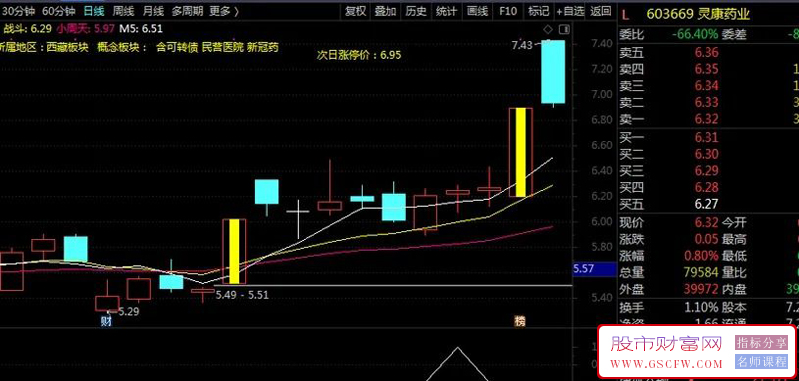Click 卖二 ask price 6.33
This screenshot has height=381, width=799.
click(706, 102)
